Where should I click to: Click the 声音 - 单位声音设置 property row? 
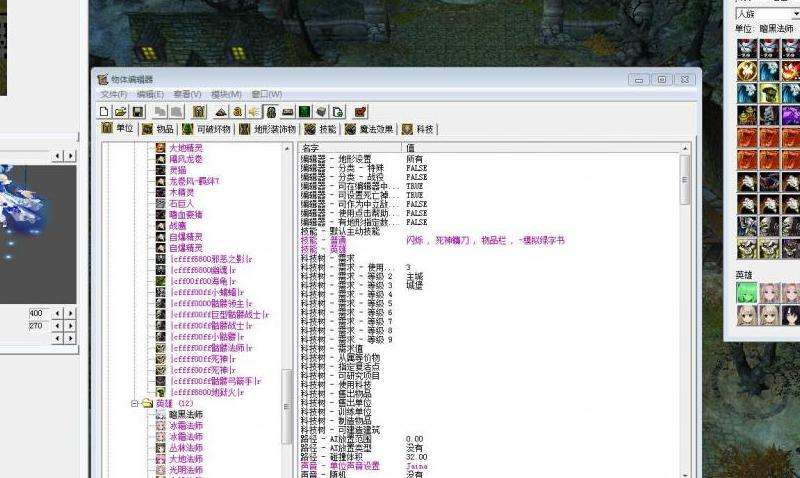(490, 466)
